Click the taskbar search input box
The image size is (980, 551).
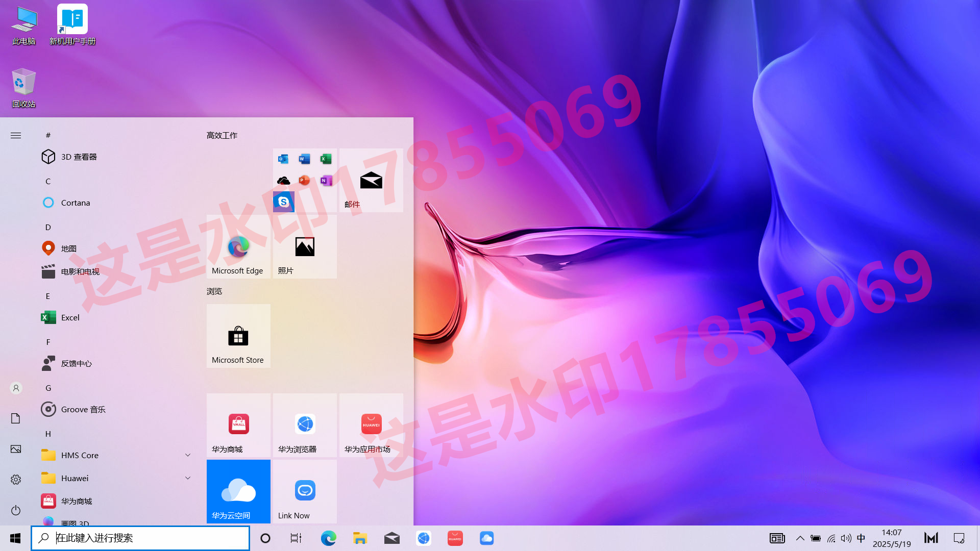point(148,538)
